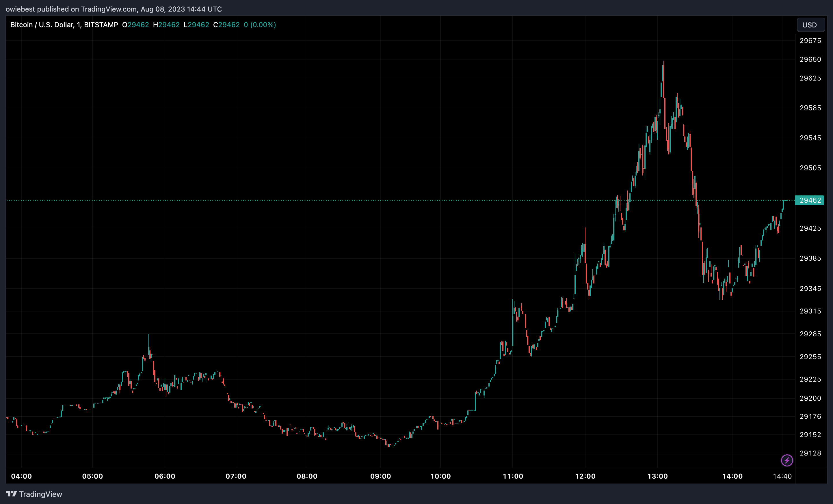Click the 11:00 time axis label

pyautogui.click(x=512, y=476)
